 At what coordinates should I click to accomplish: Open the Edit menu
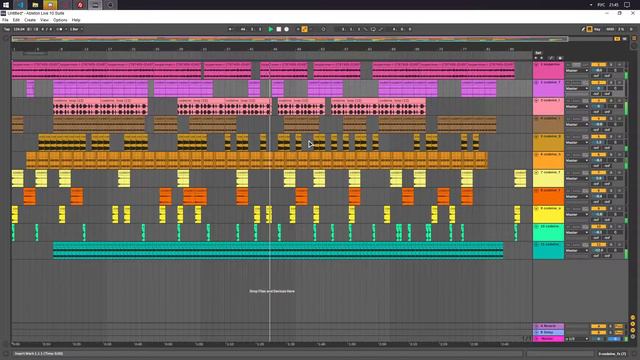(16, 20)
